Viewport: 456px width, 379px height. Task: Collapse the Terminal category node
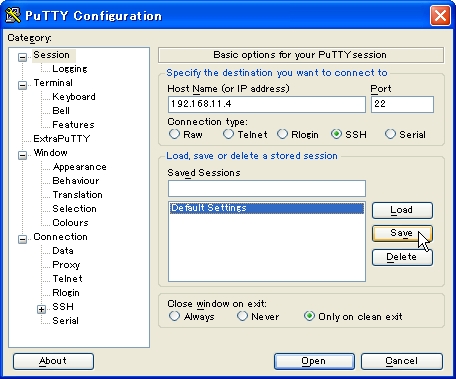tap(22, 85)
